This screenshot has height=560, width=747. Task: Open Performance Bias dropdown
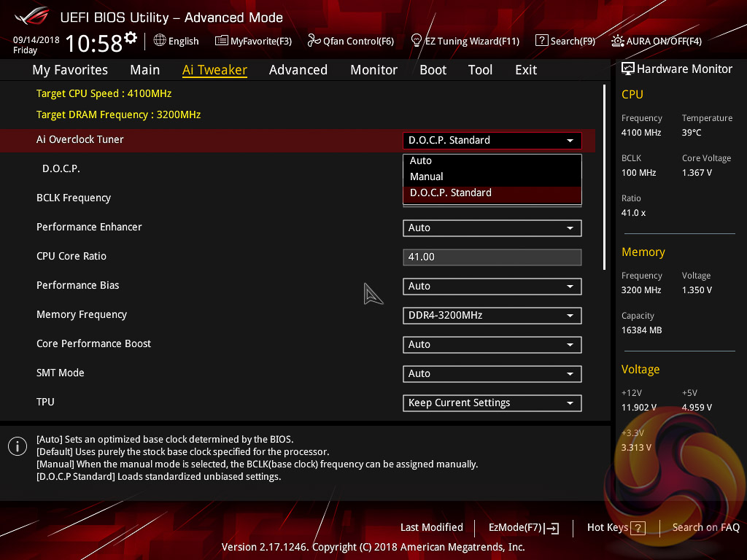coord(492,286)
